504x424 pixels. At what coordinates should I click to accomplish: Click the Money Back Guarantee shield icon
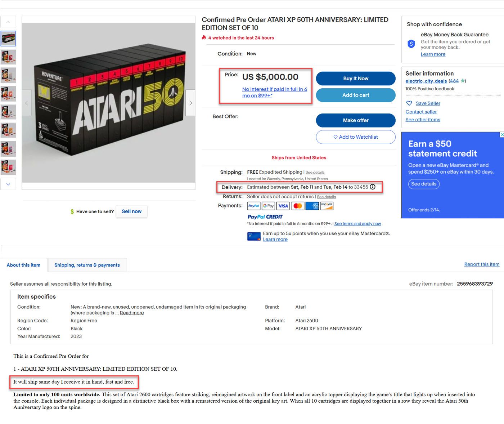coord(411,44)
